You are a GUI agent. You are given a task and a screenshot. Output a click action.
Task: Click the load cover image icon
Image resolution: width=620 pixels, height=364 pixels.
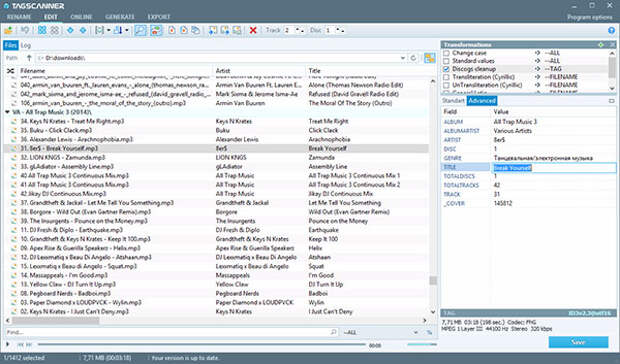tap(213, 30)
